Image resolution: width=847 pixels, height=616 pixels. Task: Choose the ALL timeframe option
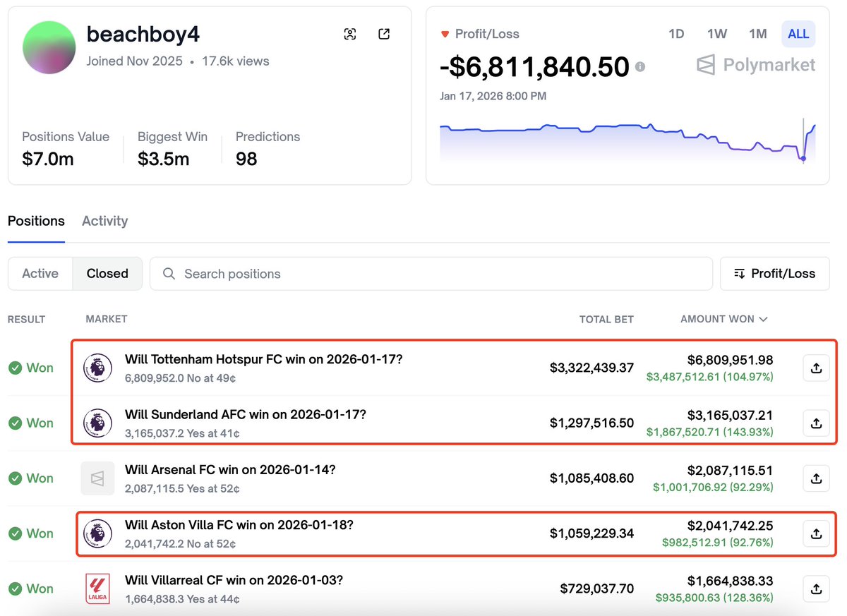point(798,34)
